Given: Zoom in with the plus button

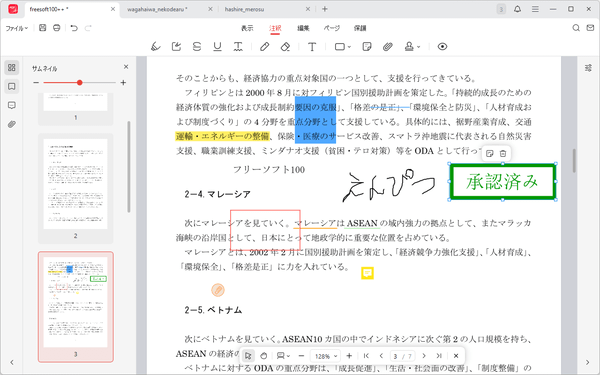Looking at the screenshot, I should [349, 356].
